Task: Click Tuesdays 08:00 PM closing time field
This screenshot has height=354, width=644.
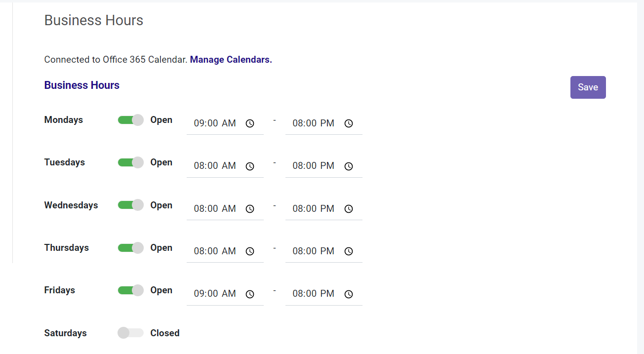Action: pos(313,166)
